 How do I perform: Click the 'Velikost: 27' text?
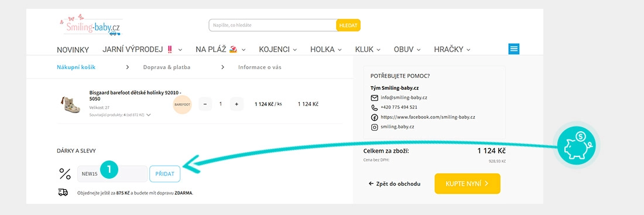click(x=99, y=108)
